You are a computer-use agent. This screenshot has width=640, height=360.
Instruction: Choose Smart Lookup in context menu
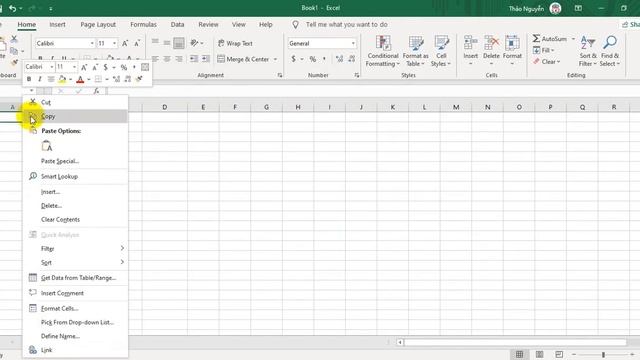tap(75, 176)
